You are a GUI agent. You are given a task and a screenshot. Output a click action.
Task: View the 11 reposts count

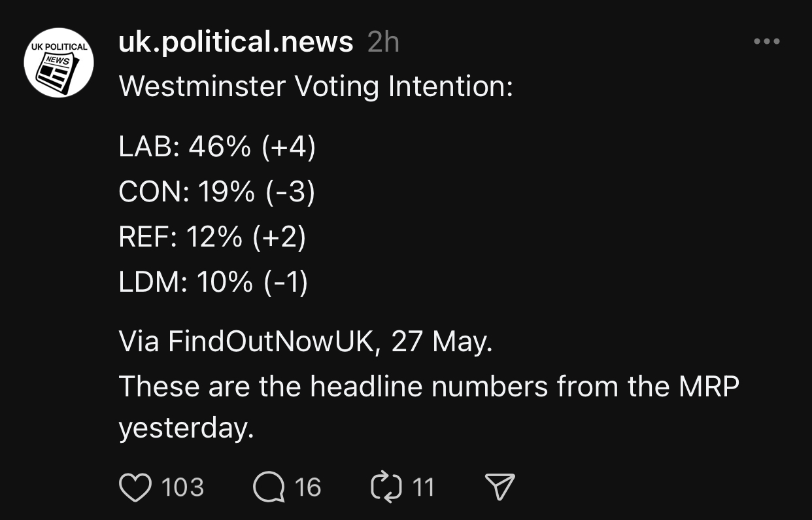pos(424,488)
